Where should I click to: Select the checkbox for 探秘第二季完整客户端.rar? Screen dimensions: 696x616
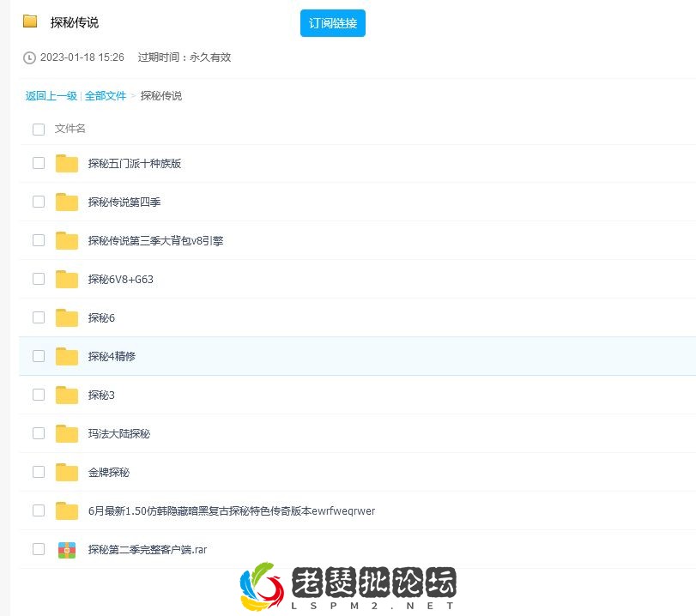click(39, 549)
